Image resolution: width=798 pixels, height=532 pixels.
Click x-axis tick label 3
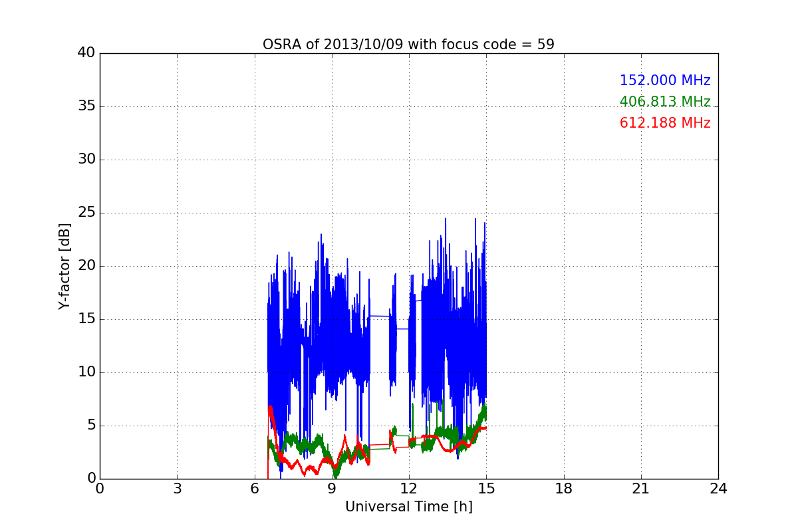(x=177, y=489)
